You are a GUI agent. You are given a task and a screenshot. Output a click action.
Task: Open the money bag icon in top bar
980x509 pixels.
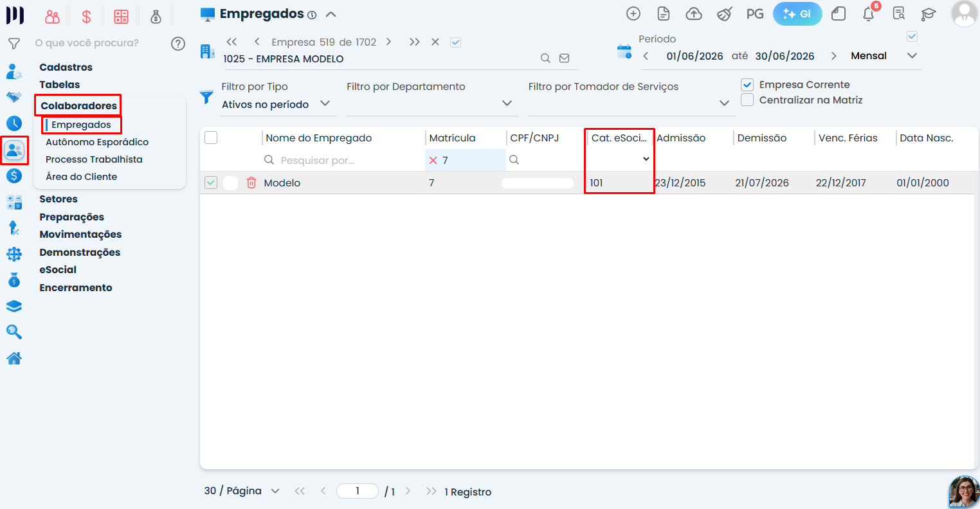(156, 17)
